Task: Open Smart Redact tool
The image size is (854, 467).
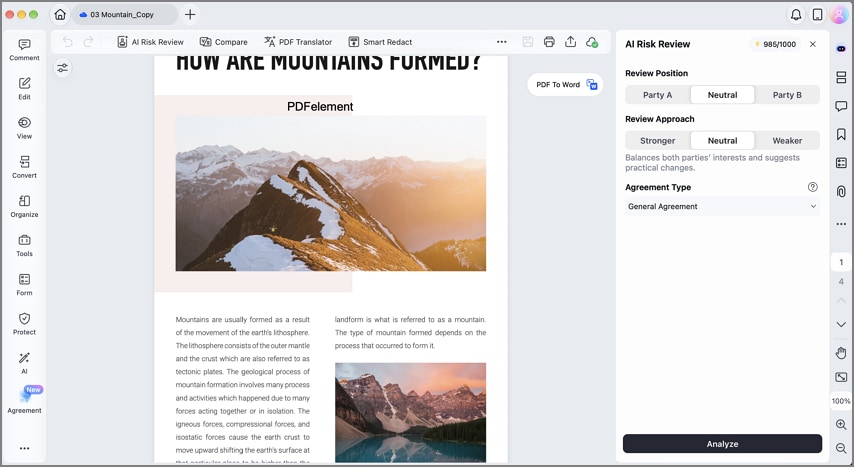Action: click(380, 42)
